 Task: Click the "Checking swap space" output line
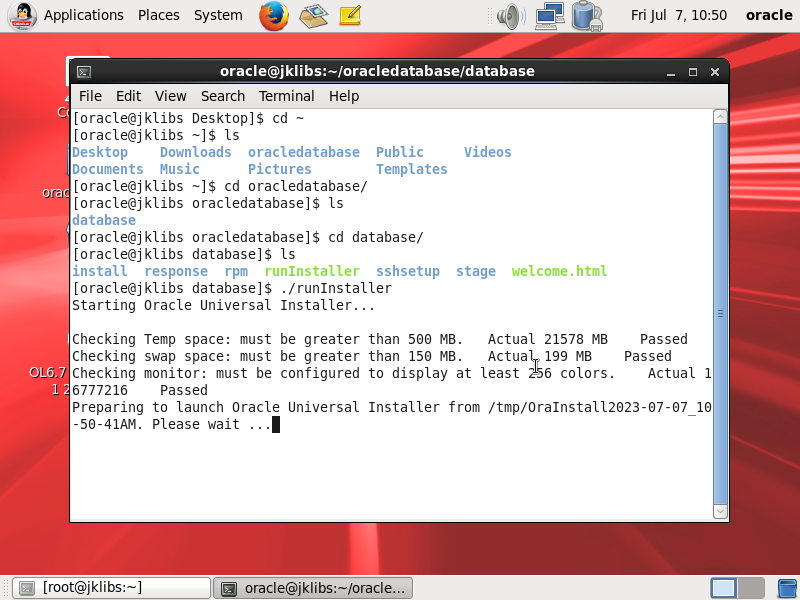[x=372, y=356]
